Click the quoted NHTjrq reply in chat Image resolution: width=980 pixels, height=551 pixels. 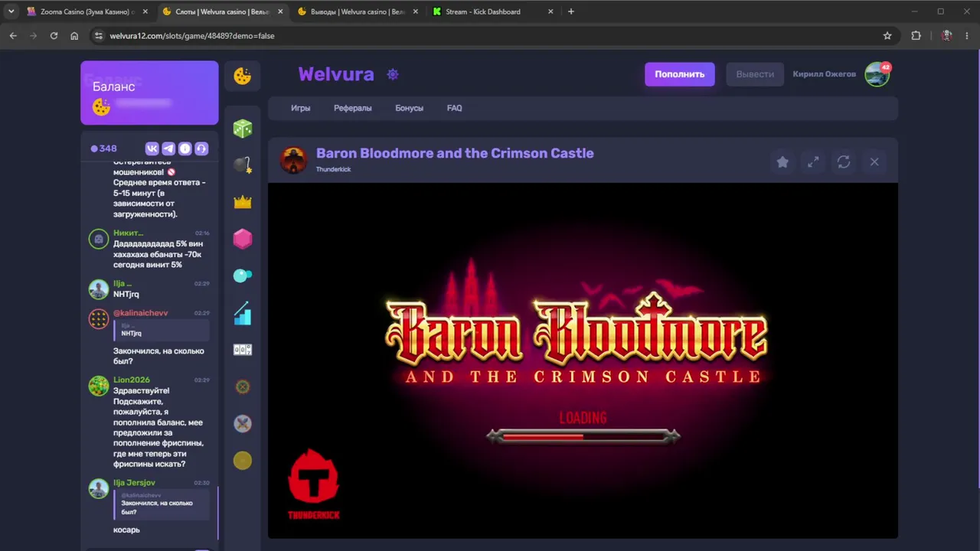click(x=162, y=330)
